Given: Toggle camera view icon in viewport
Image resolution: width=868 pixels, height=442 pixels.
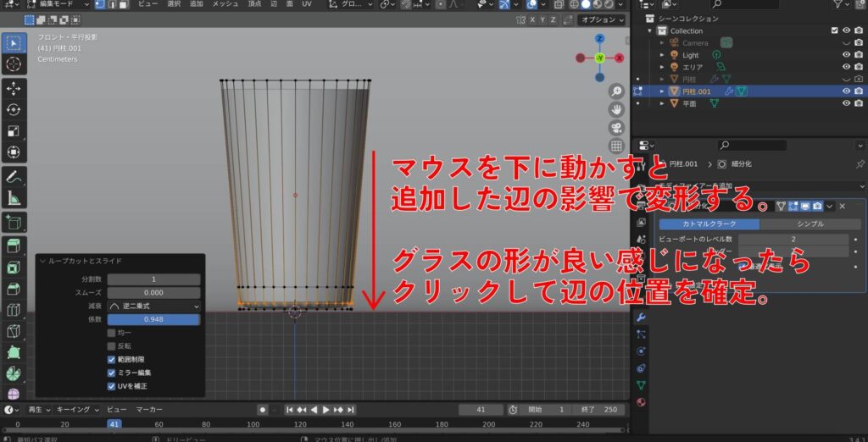Looking at the screenshot, I should point(616,128).
